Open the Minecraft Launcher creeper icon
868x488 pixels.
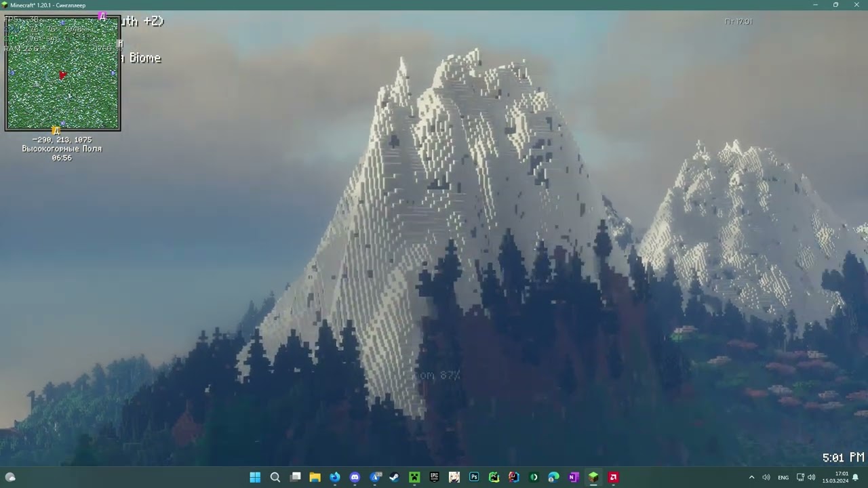[x=414, y=477]
